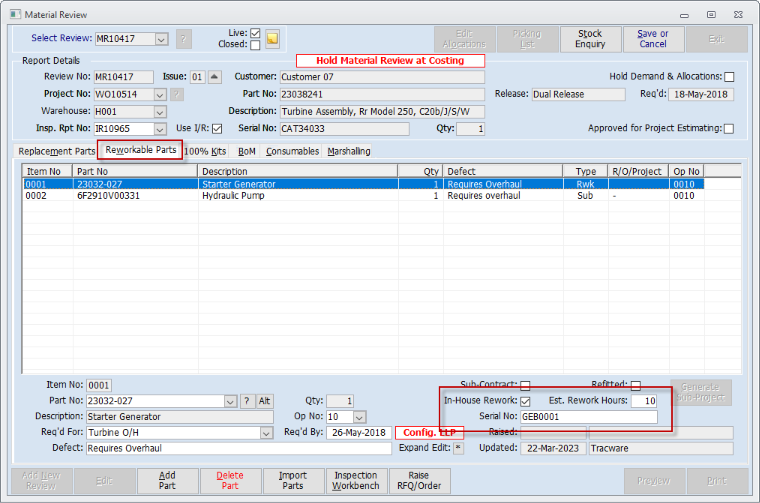
Task: Click the question mark beside Project No
Action: 177,94
